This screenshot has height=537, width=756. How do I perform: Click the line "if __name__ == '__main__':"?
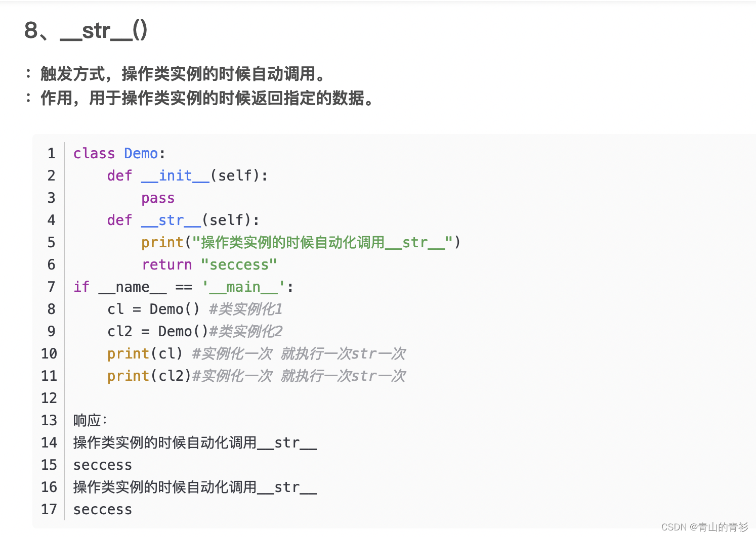(183, 287)
